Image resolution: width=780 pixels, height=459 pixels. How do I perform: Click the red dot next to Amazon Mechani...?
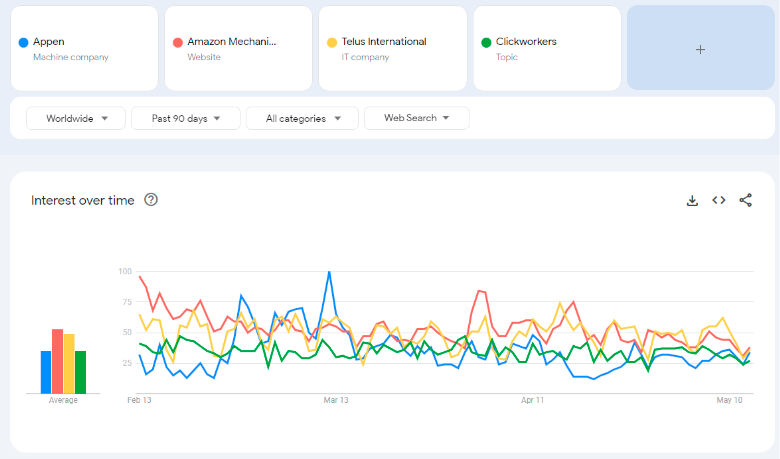click(178, 42)
